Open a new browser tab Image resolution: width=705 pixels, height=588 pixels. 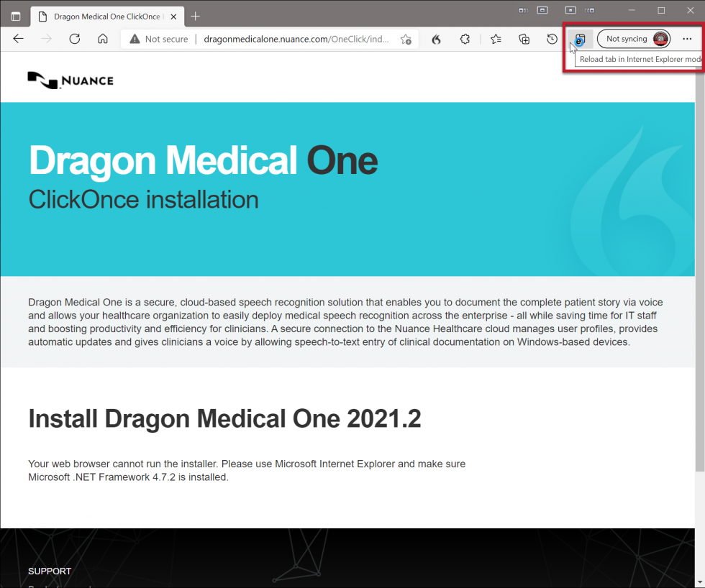195,15
